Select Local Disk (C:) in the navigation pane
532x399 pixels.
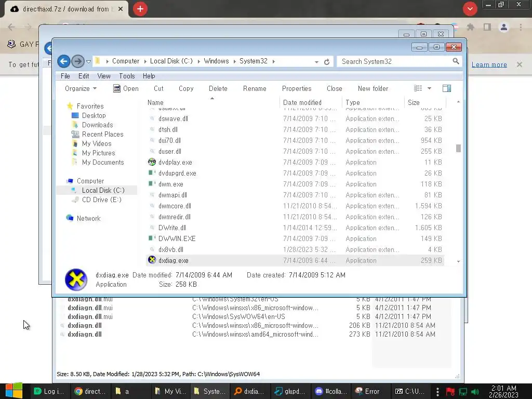pyautogui.click(x=103, y=190)
